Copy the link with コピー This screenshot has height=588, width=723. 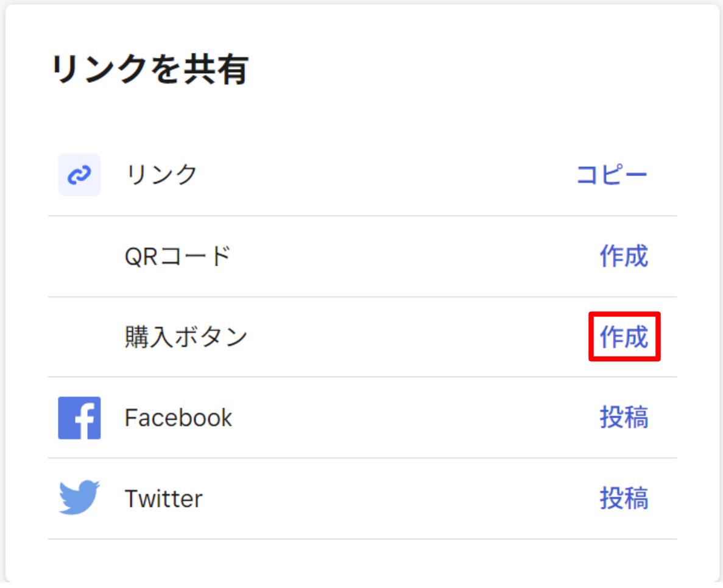coord(612,175)
